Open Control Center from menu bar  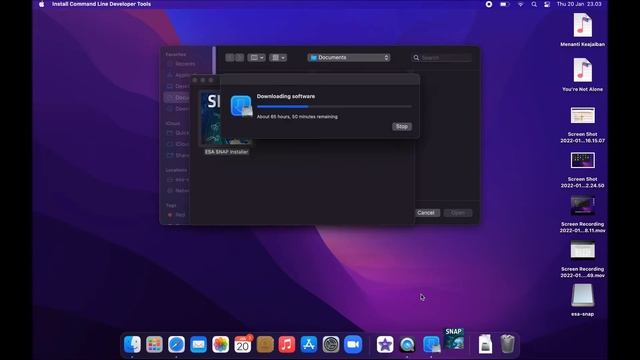click(547, 4)
